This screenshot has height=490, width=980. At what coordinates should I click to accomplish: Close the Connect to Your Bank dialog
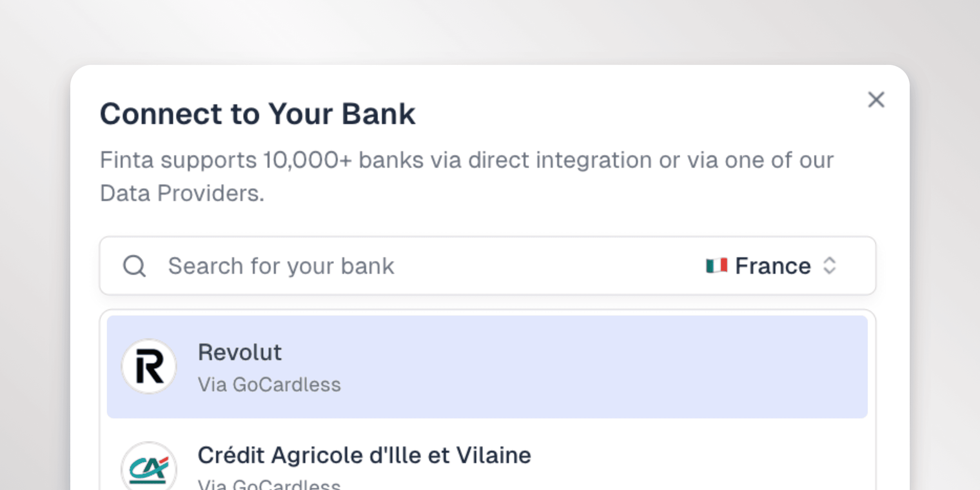click(875, 100)
